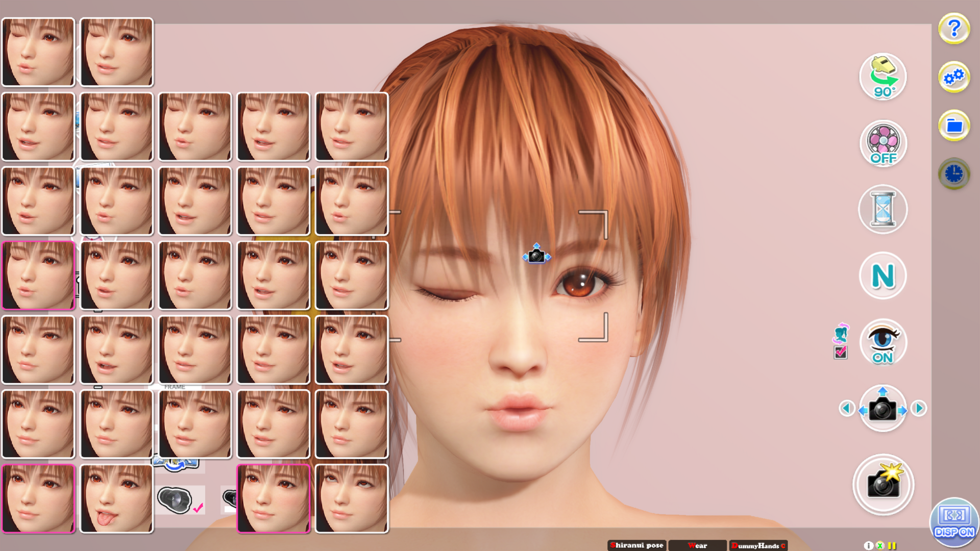Open the blue folder icon
The height and width of the screenshot is (551, 980).
tap(953, 126)
